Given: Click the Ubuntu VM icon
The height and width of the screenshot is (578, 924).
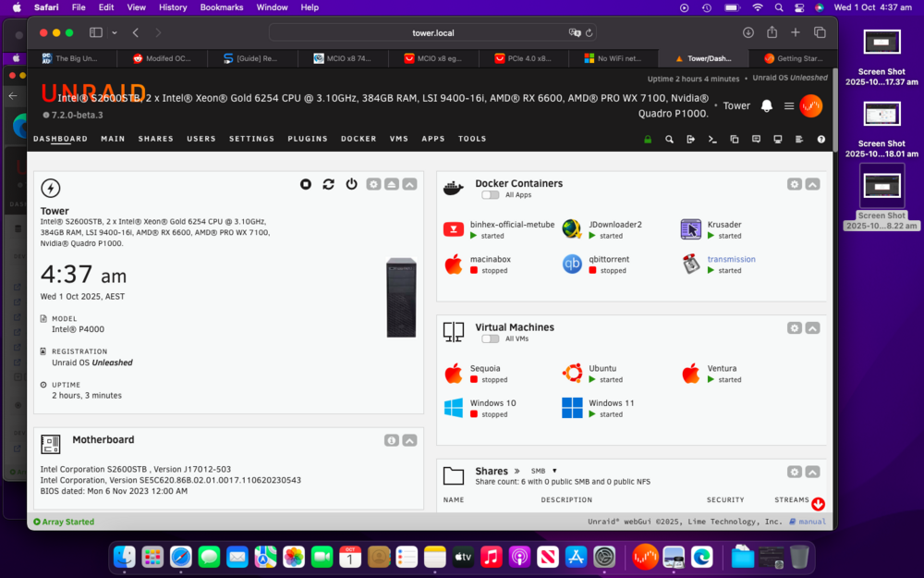Looking at the screenshot, I should pos(572,374).
